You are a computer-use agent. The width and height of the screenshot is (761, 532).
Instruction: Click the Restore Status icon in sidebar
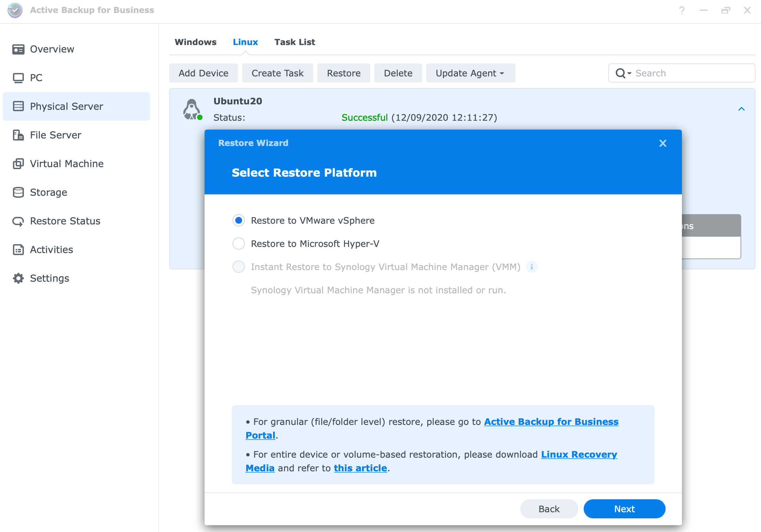tap(18, 221)
